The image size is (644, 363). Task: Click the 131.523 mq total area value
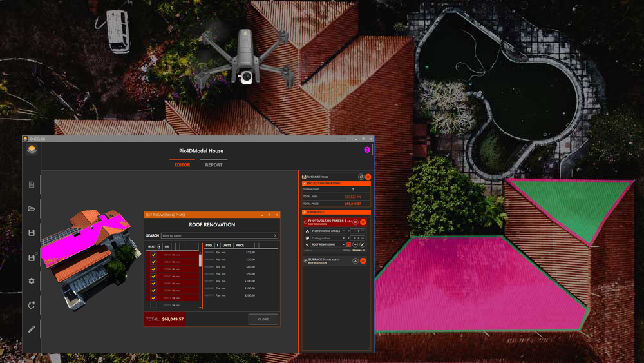353,197
